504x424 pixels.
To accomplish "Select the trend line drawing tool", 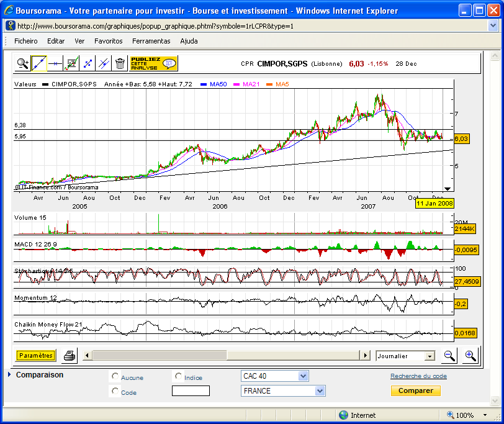I will [39, 63].
